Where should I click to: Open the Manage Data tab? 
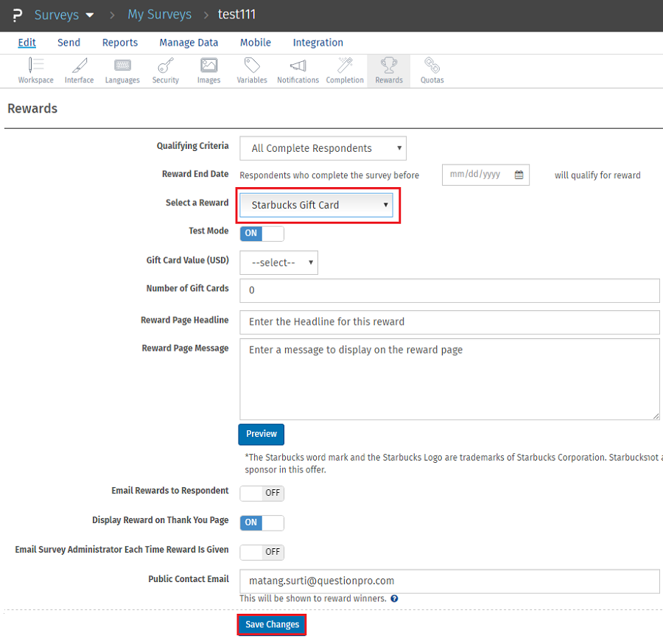[x=189, y=43]
